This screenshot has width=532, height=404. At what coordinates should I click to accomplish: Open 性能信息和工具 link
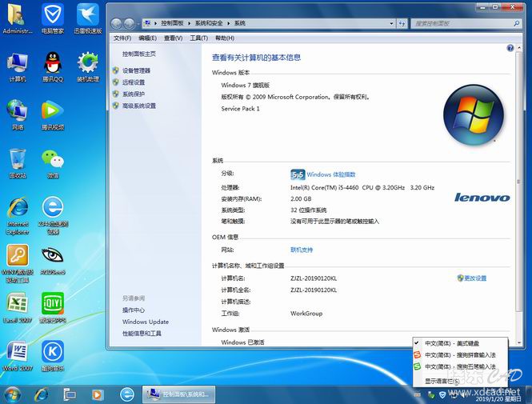pyautogui.click(x=142, y=334)
